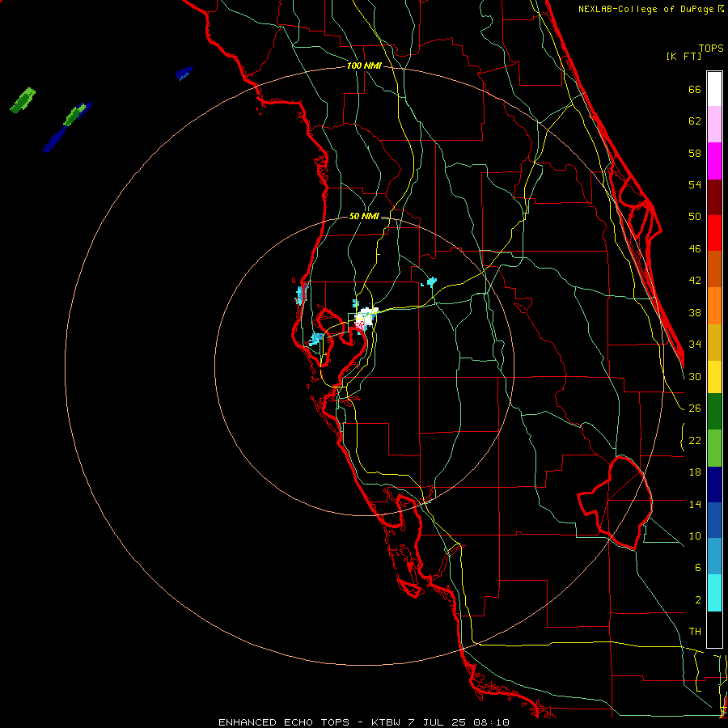Select the white legend color swatch
The width and height of the screenshot is (728, 728).
pos(714,89)
